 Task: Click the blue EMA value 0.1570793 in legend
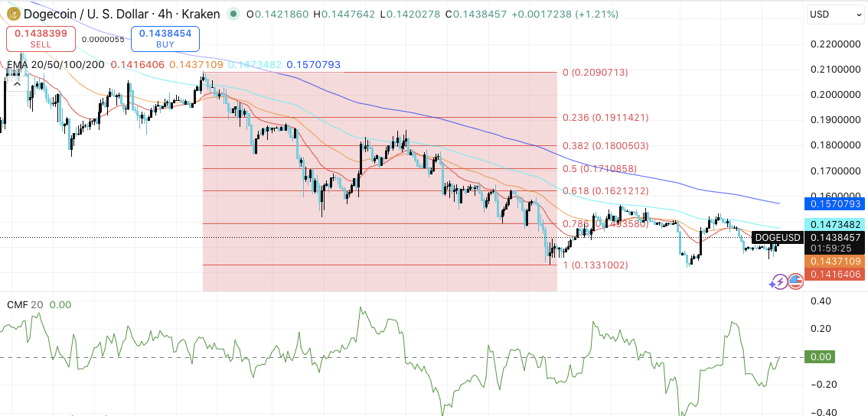coord(313,65)
